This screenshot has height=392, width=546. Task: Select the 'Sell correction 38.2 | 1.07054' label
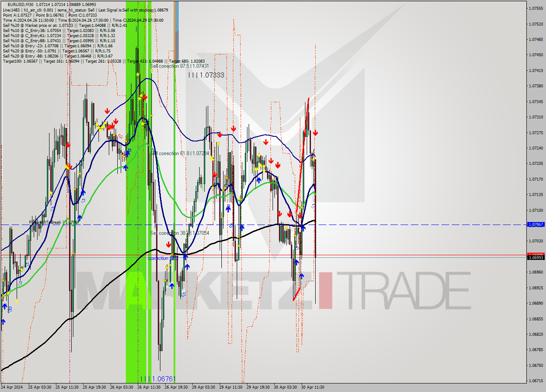click(180, 233)
